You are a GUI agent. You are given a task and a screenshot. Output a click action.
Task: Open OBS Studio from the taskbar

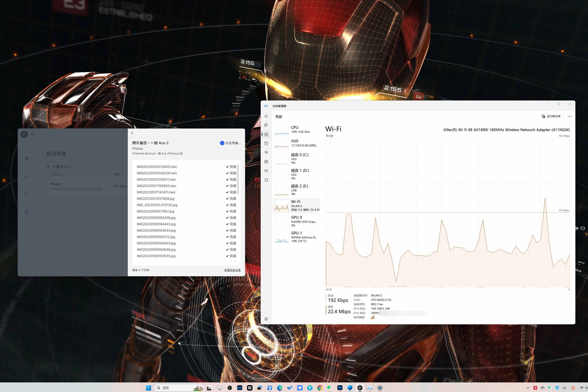229,388
